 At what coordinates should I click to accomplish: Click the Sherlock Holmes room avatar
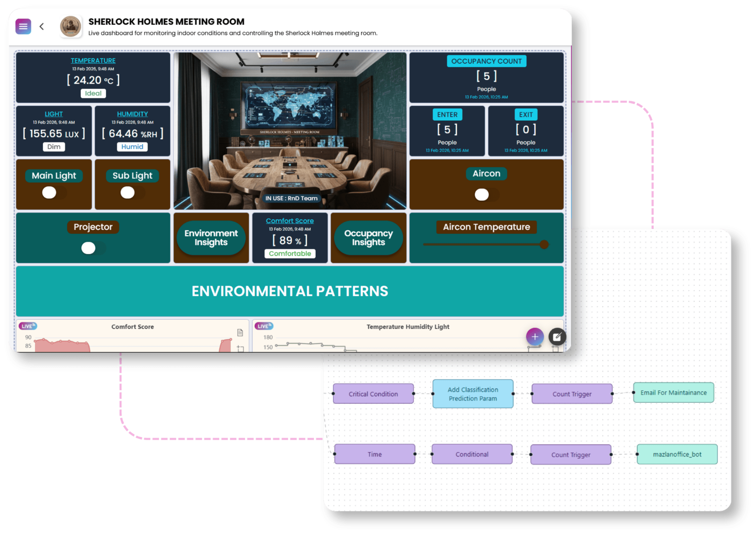(x=71, y=27)
